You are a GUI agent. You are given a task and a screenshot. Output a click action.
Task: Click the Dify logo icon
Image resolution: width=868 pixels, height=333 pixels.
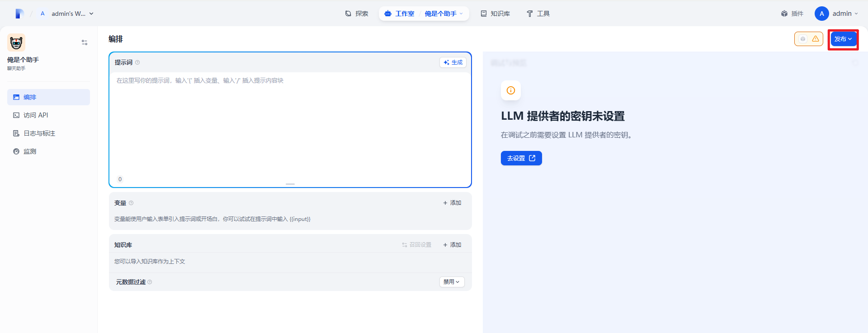19,14
